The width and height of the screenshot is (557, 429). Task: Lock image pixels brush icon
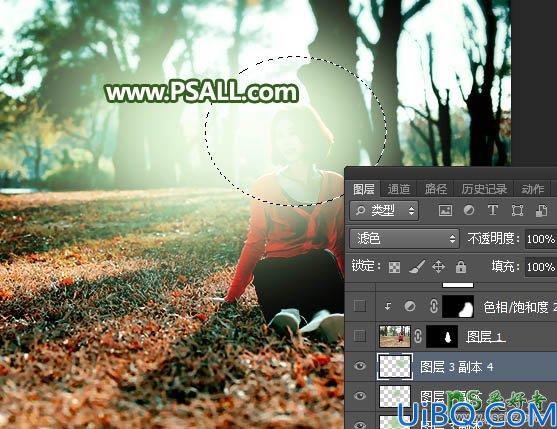pos(417,267)
